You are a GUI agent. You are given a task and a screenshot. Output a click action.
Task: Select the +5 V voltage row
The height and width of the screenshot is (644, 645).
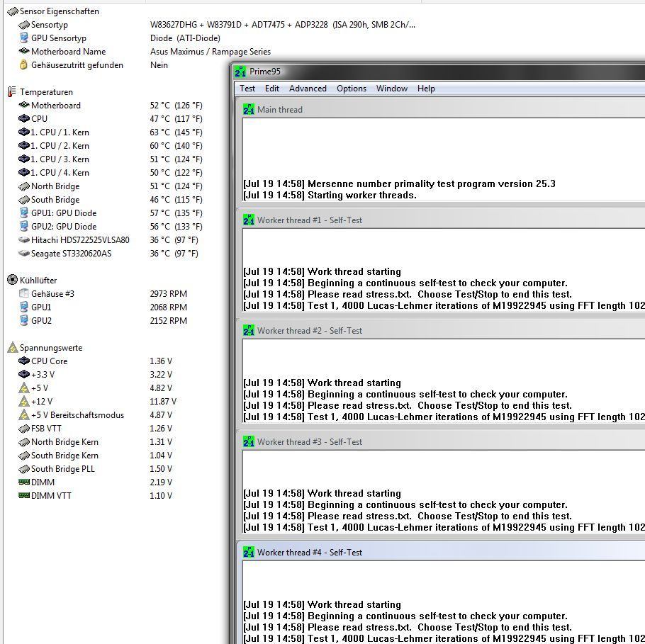pyautogui.click(x=96, y=388)
